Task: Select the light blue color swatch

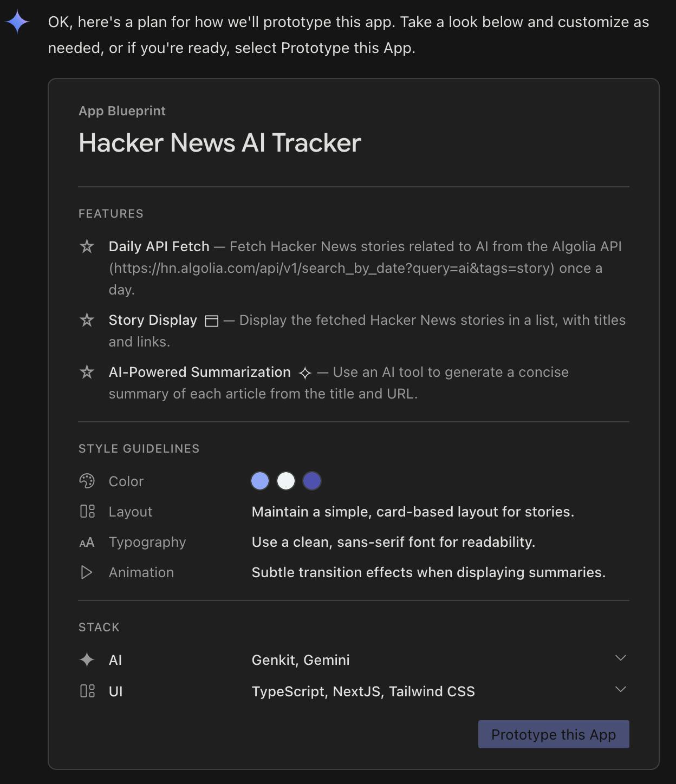Action: pos(260,481)
